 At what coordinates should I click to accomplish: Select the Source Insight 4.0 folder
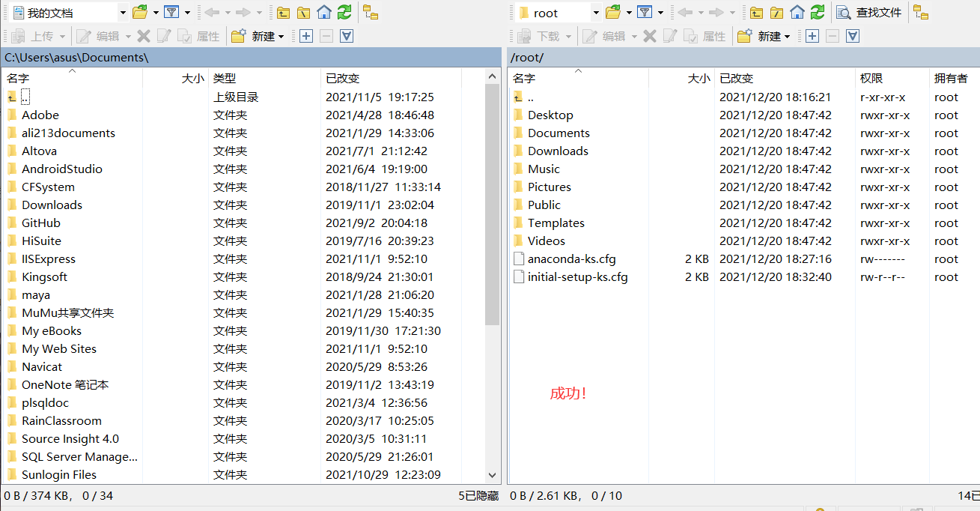click(70, 438)
